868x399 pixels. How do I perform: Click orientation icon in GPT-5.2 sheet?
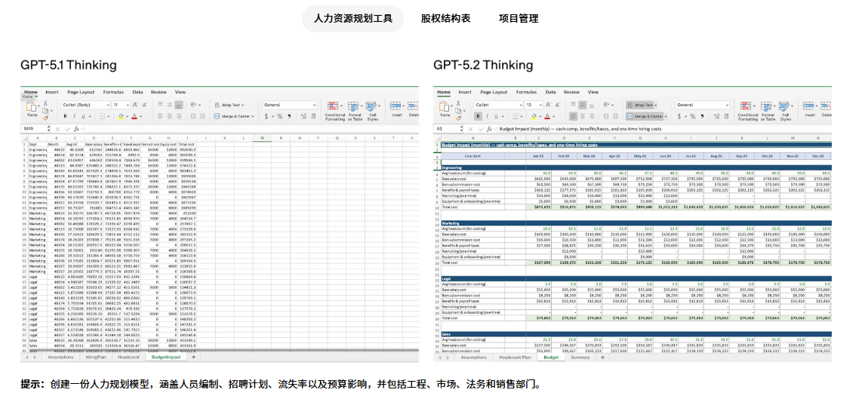[606, 105]
